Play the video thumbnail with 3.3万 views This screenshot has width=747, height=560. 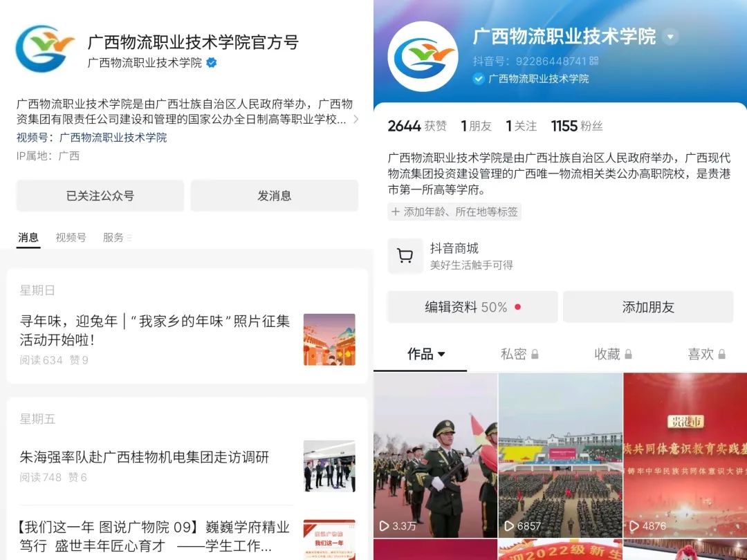click(x=436, y=456)
